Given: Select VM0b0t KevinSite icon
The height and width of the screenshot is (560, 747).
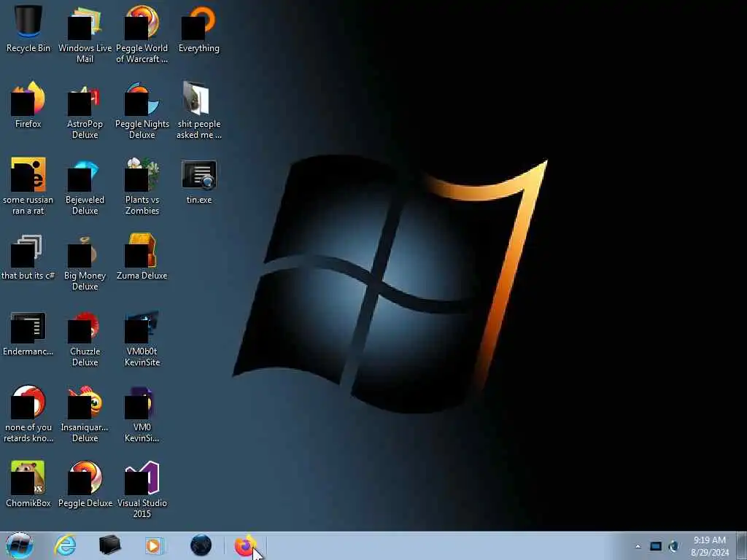Looking at the screenshot, I should (x=142, y=338).
